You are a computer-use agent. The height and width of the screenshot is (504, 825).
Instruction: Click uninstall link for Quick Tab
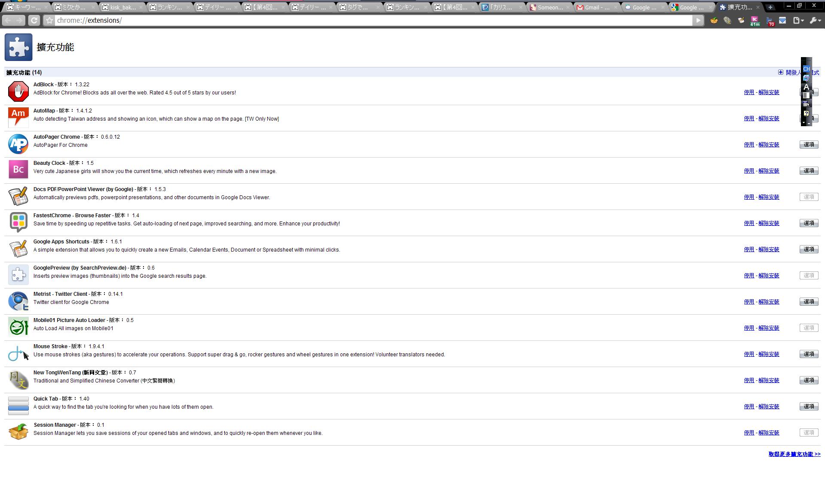pos(768,407)
